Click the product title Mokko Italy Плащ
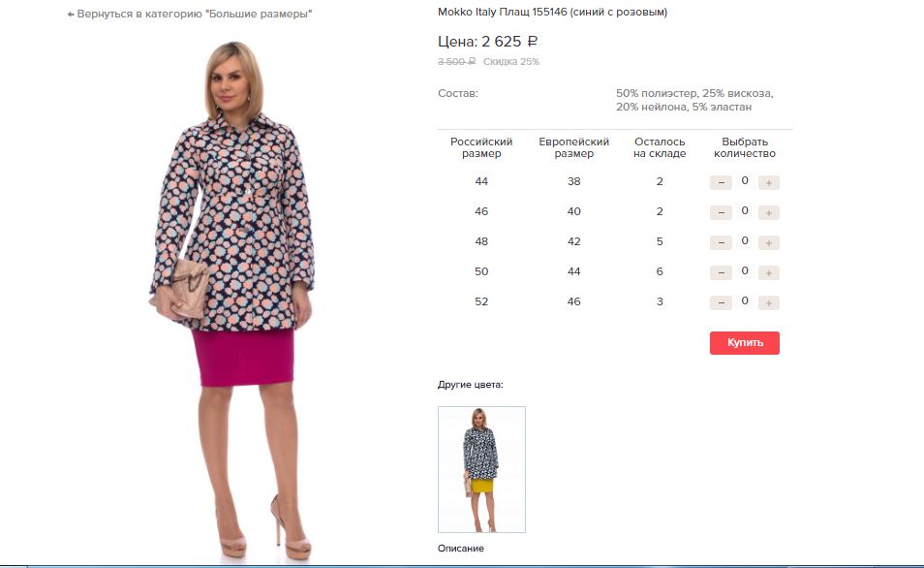 coord(552,12)
